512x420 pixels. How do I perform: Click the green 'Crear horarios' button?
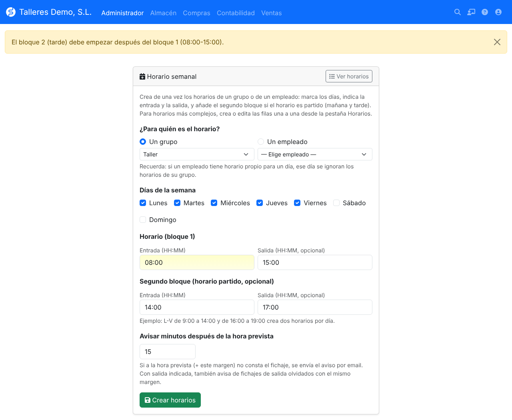click(170, 400)
